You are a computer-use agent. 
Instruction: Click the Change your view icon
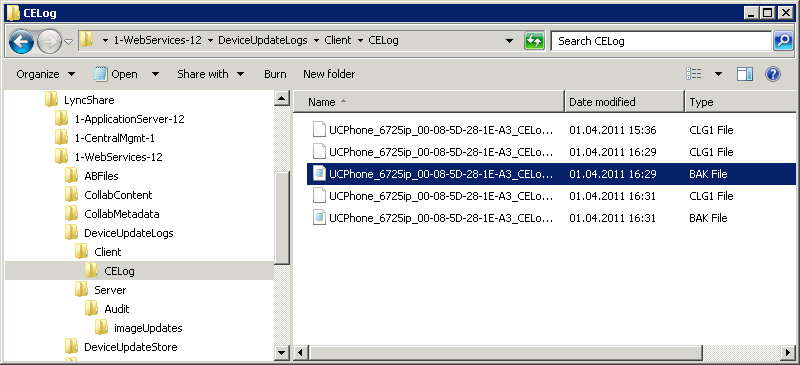[x=694, y=75]
